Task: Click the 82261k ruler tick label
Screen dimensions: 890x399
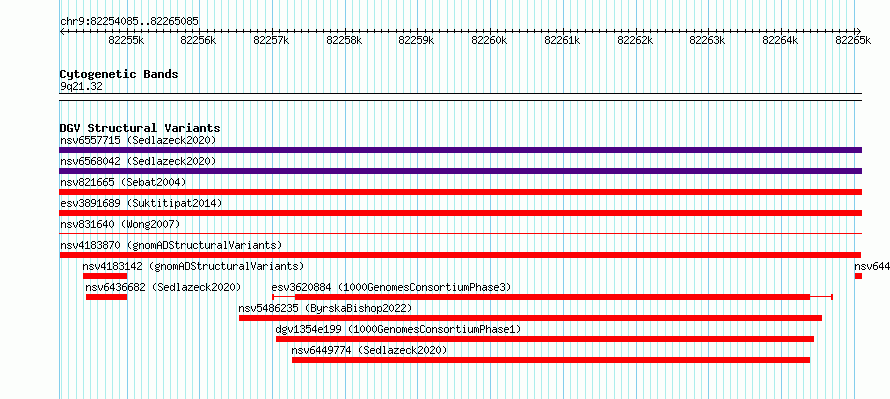Action: coord(562,40)
